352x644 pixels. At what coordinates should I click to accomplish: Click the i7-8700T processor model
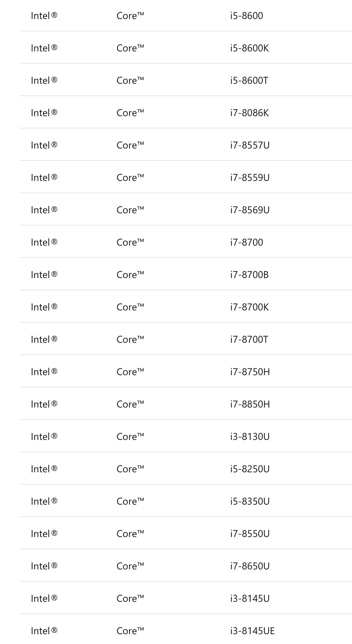click(x=249, y=340)
